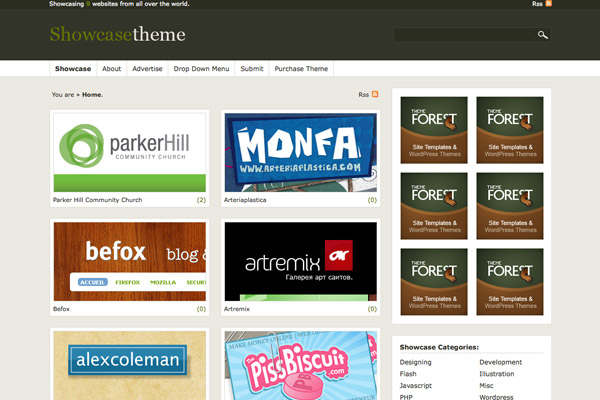The height and width of the screenshot is (400, 600).
Task: Click the search magnifier icon in header
Action: [543, 35]
